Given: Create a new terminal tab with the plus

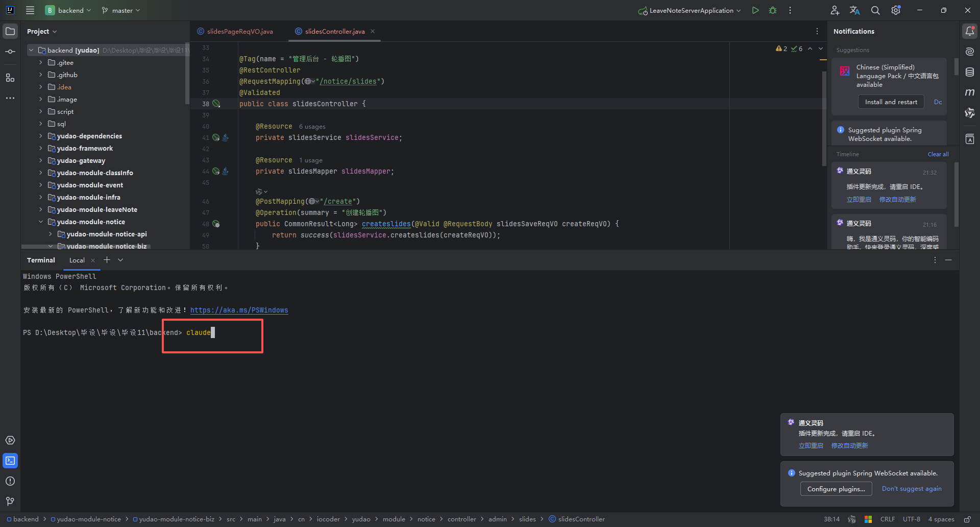Looking at the screenshot, I should [107, 260].
